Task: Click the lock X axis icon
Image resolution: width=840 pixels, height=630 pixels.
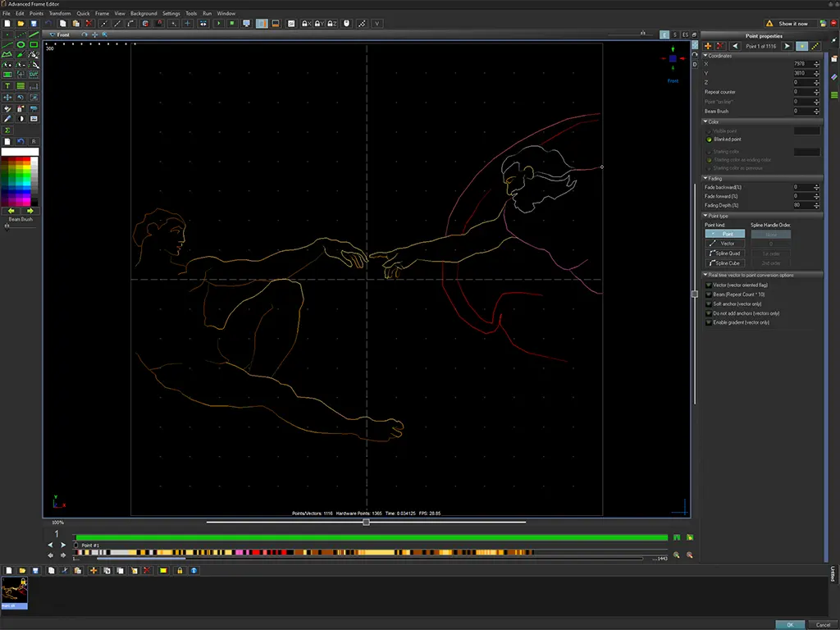Action: pos(305,24)
